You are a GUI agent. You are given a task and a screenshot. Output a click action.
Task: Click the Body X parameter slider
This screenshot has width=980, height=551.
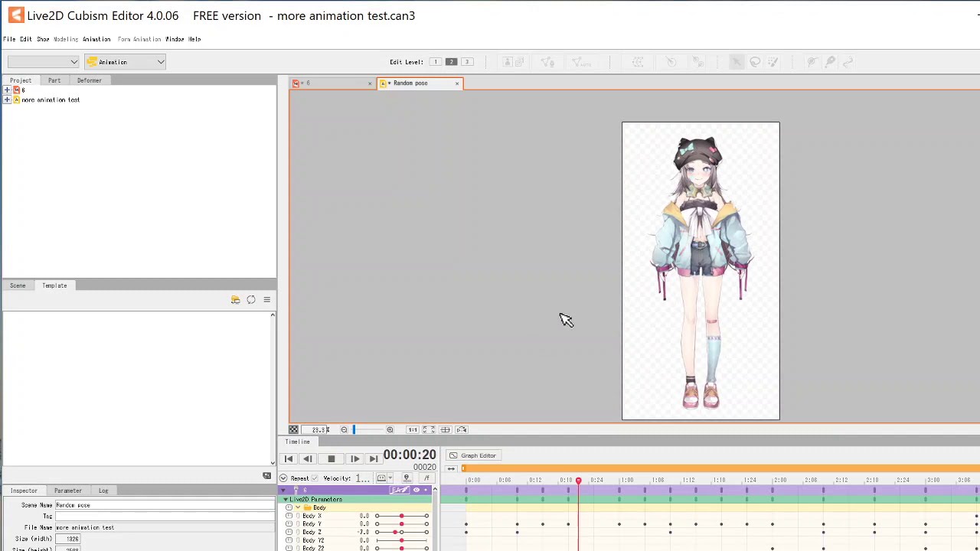(401, 516)
